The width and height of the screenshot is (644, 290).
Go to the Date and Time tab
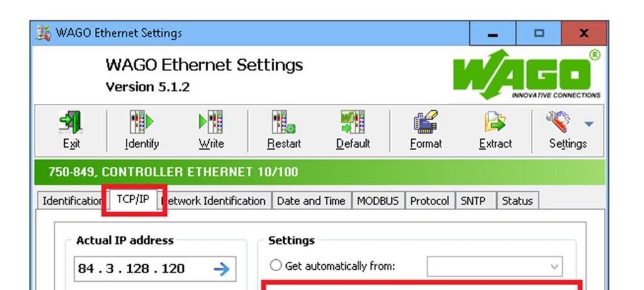coord(311,201)
